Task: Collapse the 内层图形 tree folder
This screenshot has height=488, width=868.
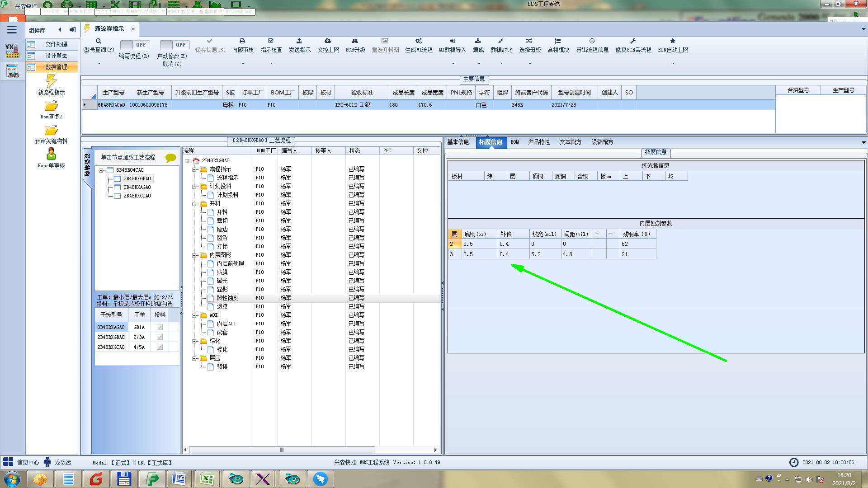Action: 194,255
